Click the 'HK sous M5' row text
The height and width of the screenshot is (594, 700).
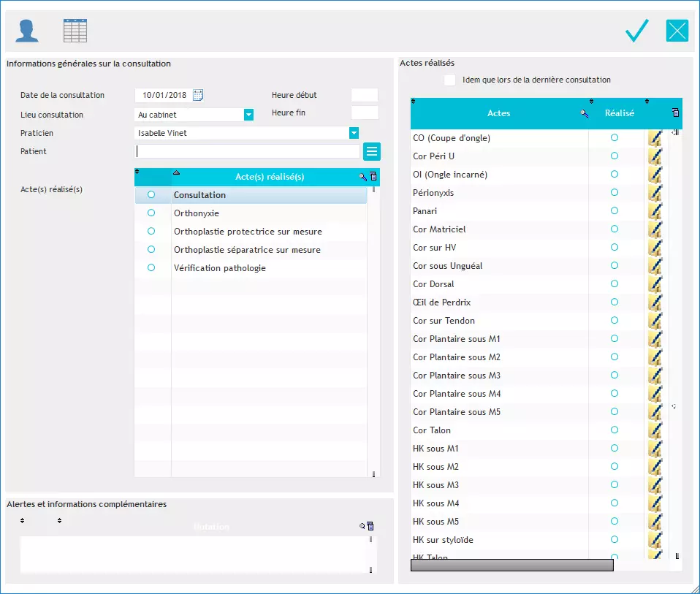[435, 522]
